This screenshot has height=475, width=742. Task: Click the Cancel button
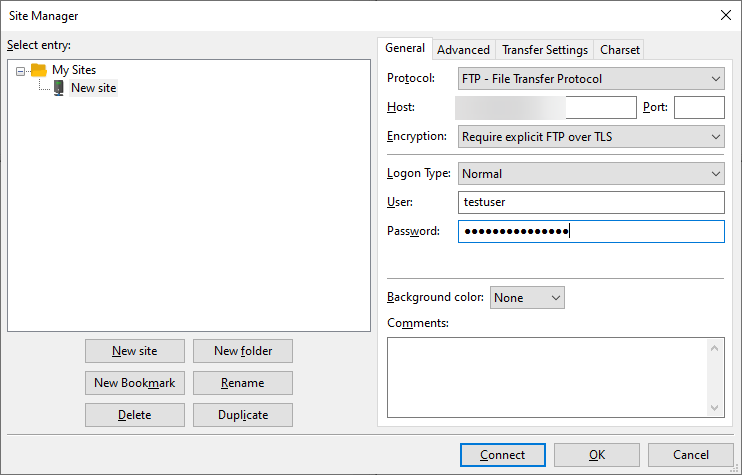click(690, 455)
